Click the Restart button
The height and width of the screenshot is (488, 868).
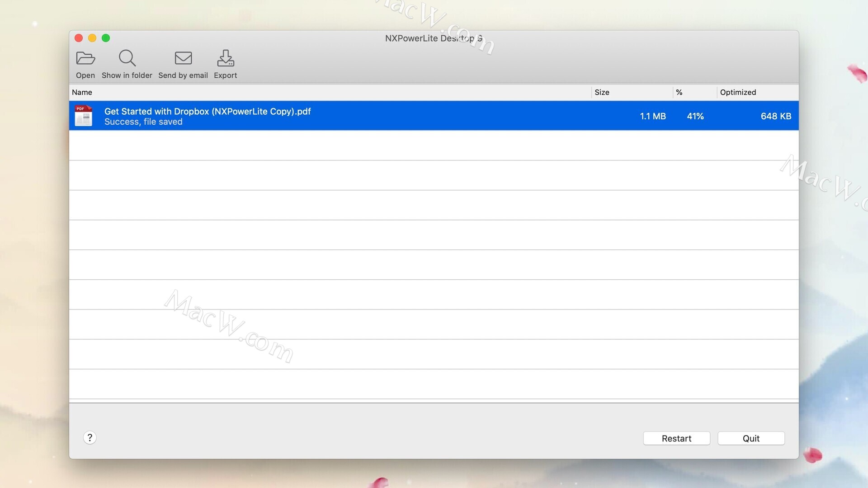(x=676, y=438)
